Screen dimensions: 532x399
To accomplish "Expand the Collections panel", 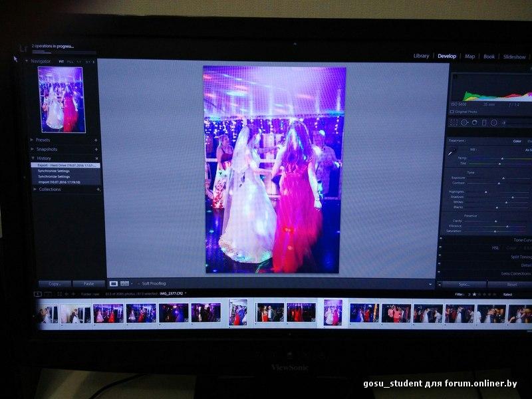I will pyautogui.click(x=35, y=190).
